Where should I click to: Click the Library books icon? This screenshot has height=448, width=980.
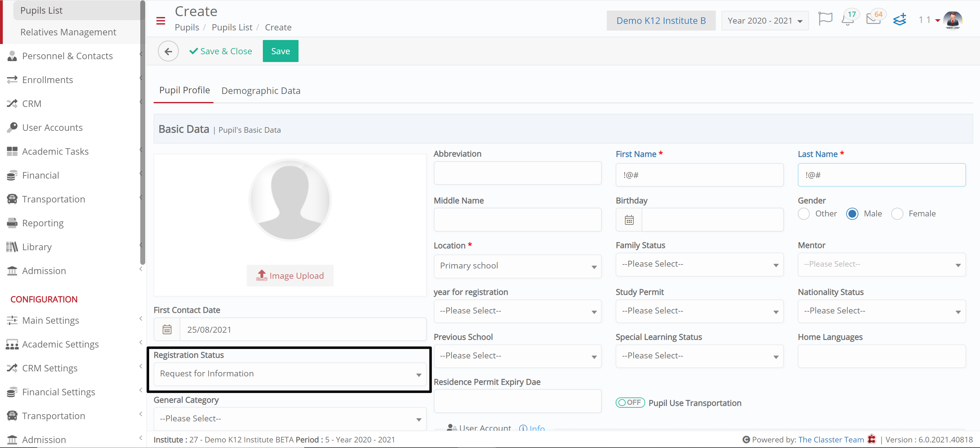12,247
